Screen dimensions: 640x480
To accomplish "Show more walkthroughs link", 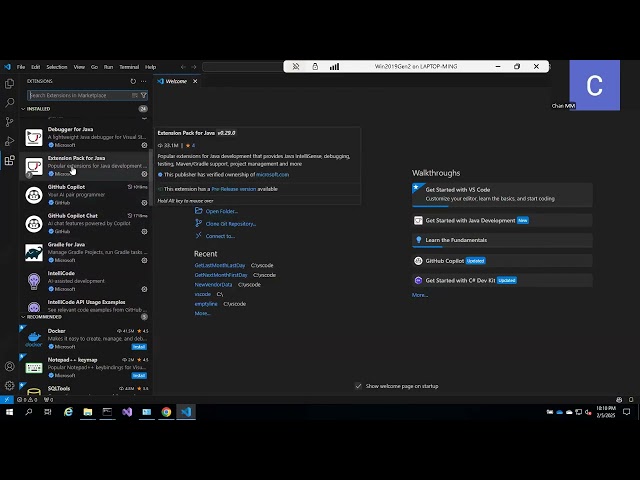I will coord(420,295).
